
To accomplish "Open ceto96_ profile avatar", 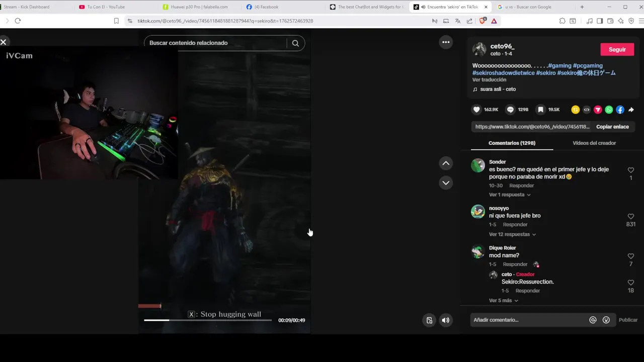I will click(x=479, y=49).
